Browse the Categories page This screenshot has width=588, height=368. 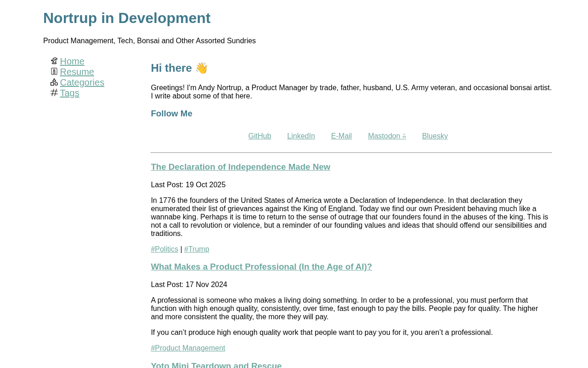(82, 82)
